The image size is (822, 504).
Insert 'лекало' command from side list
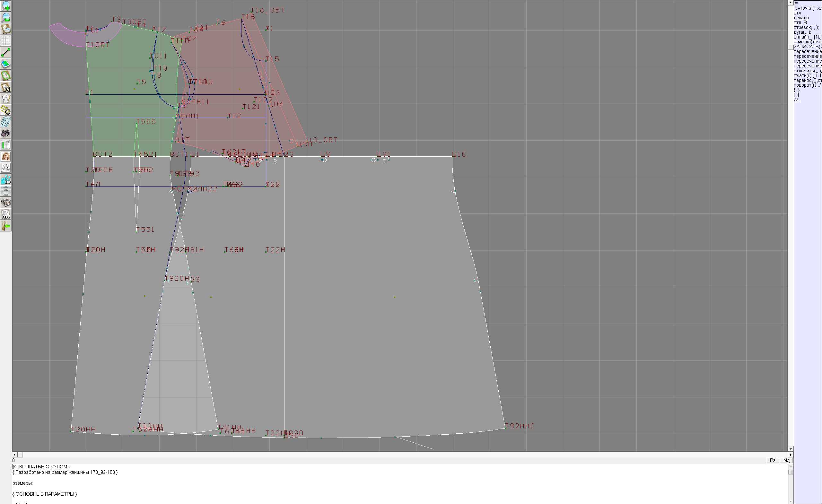click(x=801, y=18)
